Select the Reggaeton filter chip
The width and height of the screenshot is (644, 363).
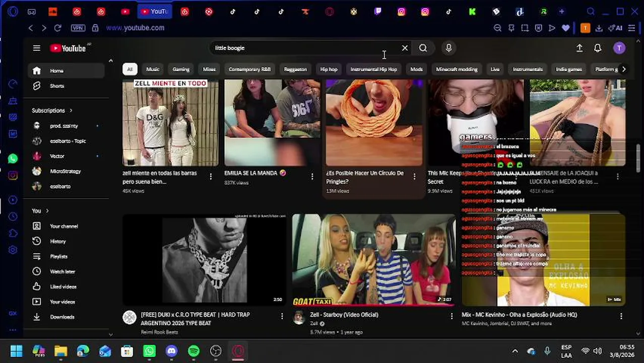(295, 69)
